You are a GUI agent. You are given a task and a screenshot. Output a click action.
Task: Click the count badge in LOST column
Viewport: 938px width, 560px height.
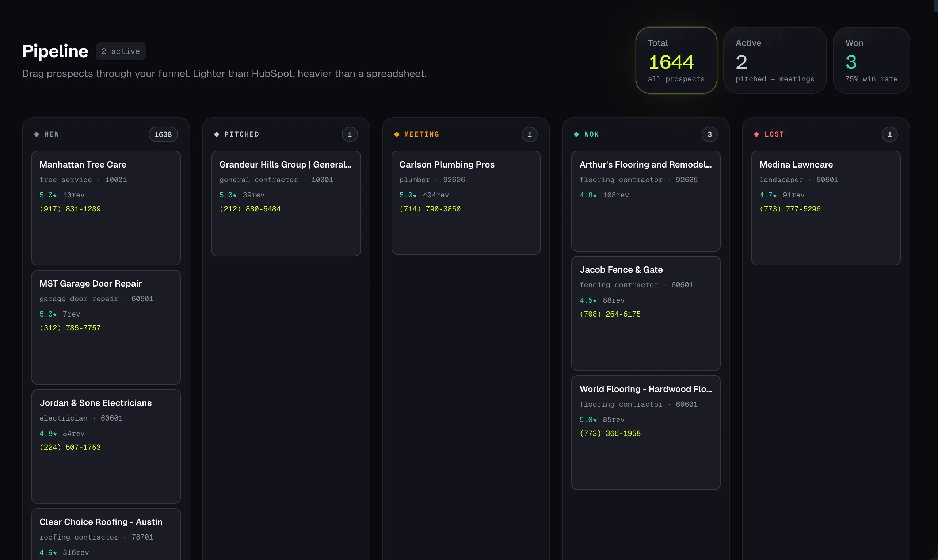coord(890,134)
